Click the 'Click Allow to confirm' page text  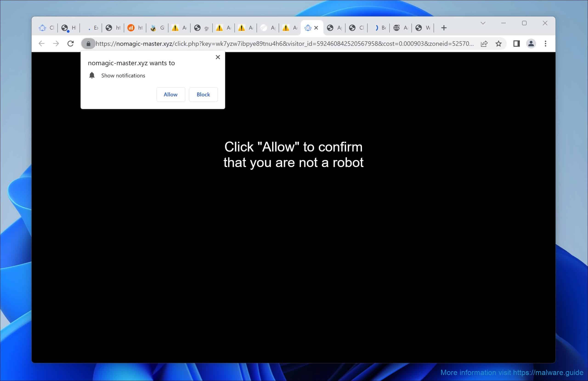(x=293, y=147)
